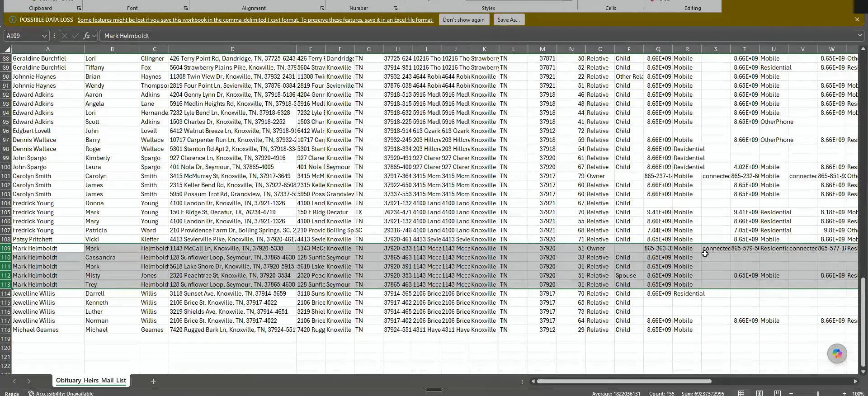Click first name cell Cassandra

112,257
